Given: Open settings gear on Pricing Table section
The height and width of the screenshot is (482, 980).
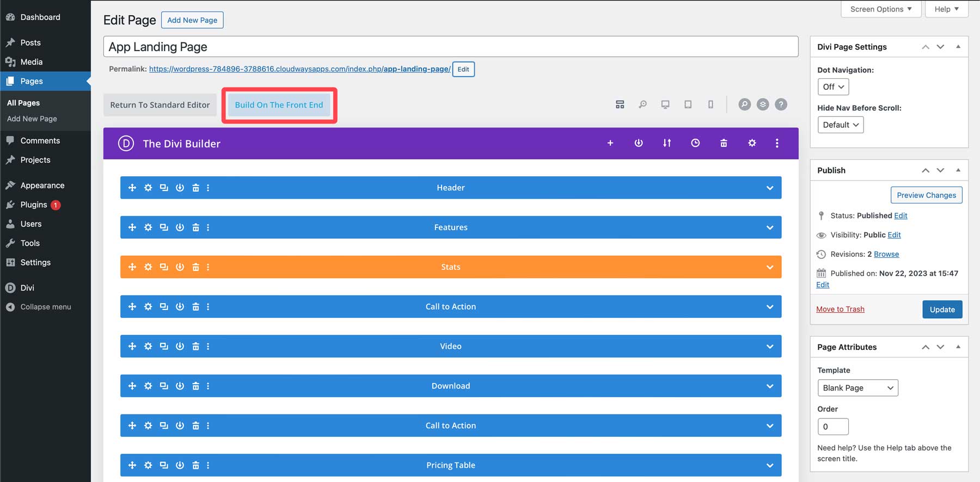Looking at the screenshot, I should (148, 465).
